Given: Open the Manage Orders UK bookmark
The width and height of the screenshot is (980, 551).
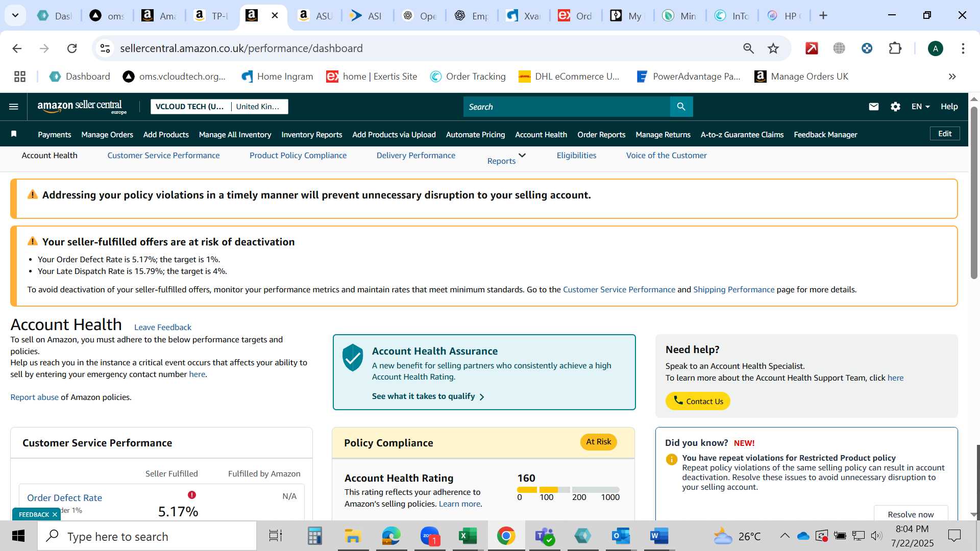Looking at the screenshot, I should coord(801,77).
